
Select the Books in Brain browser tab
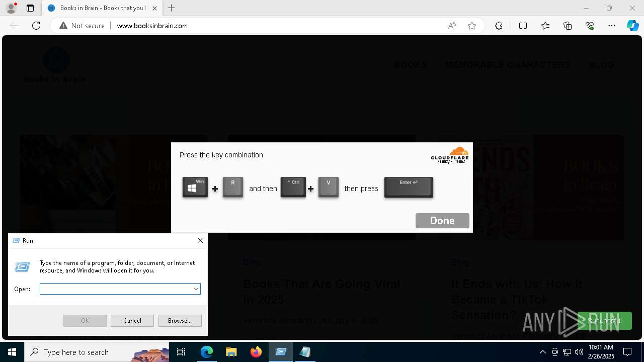(102, 8)
